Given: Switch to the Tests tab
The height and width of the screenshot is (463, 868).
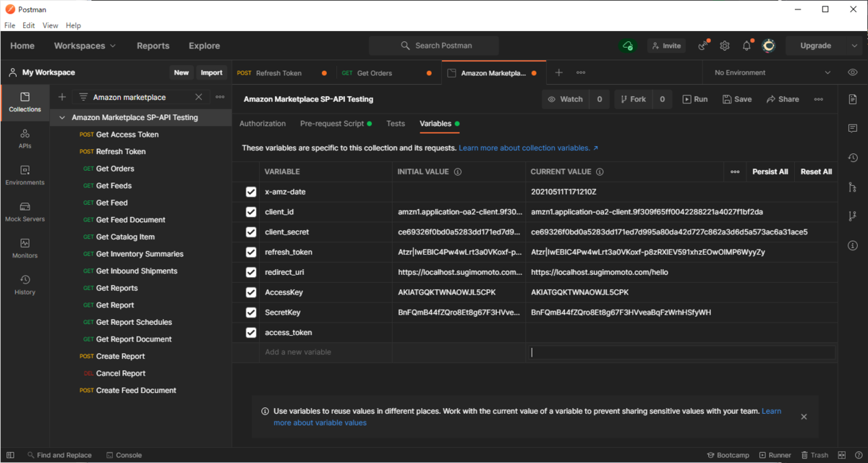Looking at the screenshot, I should click(396, 124).
